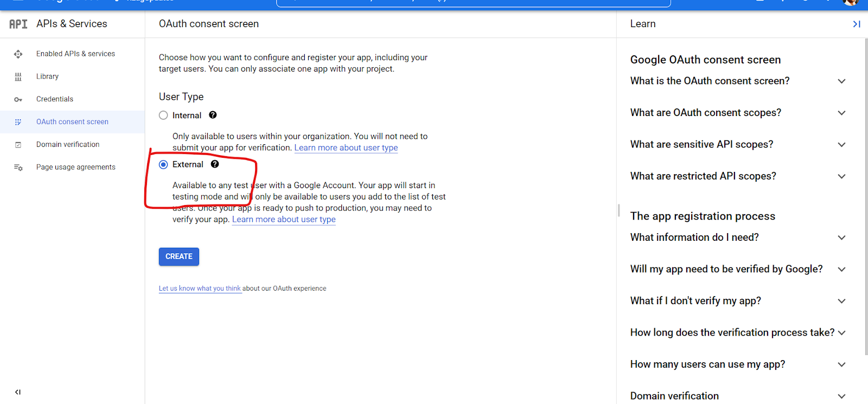The height and width of the screenshot is (404, 868).
Task: Click "The app registration process" heading
Action: 703,216
